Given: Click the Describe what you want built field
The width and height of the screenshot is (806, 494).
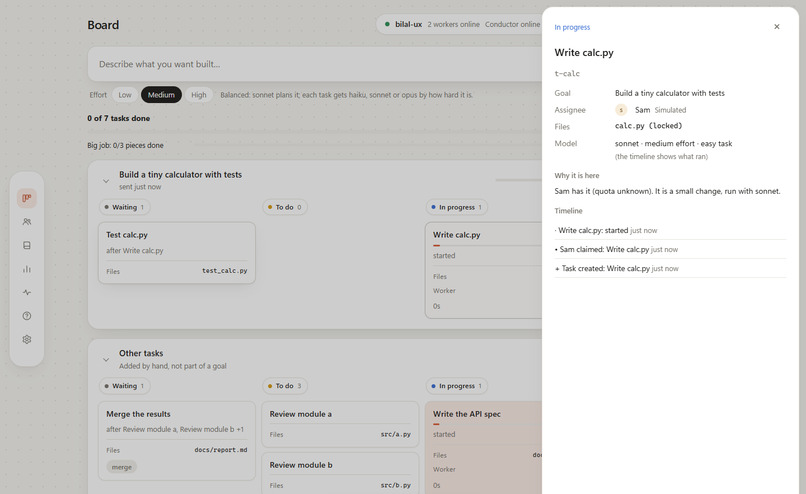Looking at the screenshot, I should click(315, 64).
